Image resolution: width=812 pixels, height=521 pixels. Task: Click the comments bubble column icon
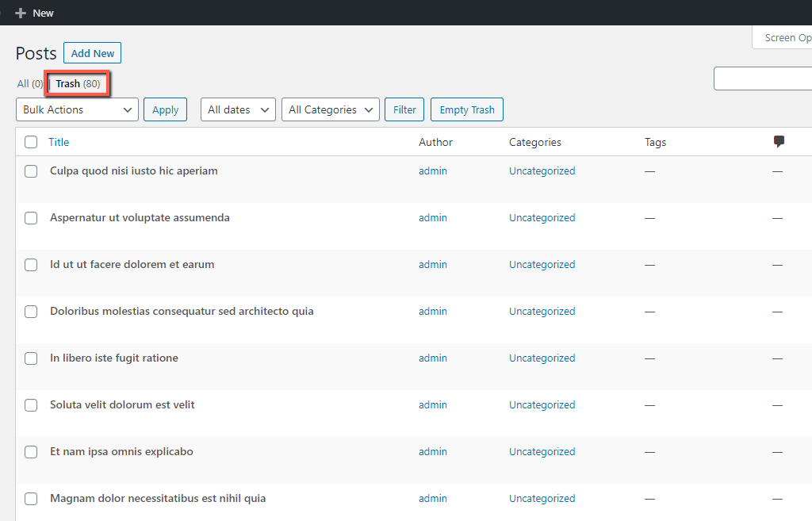click(x=779, y=141)
